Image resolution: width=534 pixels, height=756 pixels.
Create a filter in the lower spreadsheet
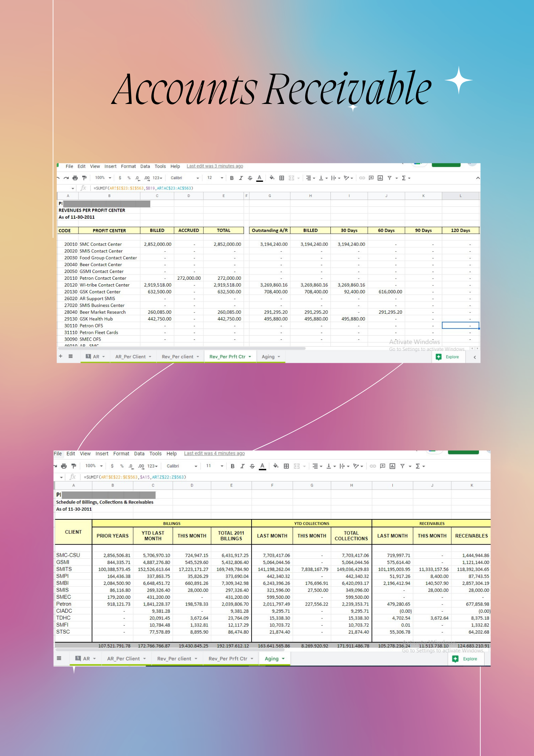point(403,466)
